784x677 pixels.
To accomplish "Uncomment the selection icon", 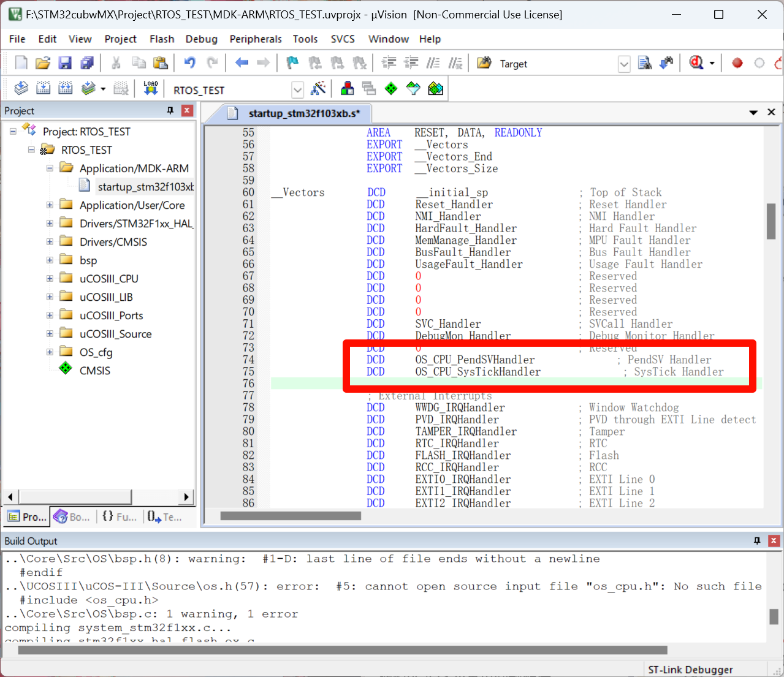I will pos(455,63).
